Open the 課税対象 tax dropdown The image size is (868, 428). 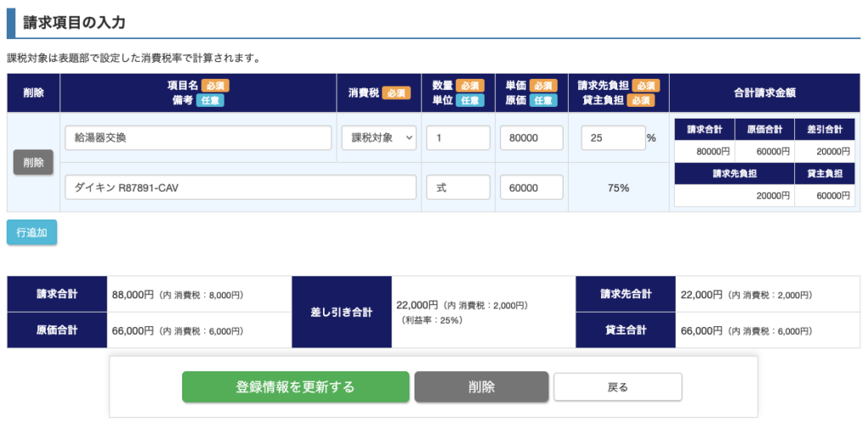pos(379,138)
